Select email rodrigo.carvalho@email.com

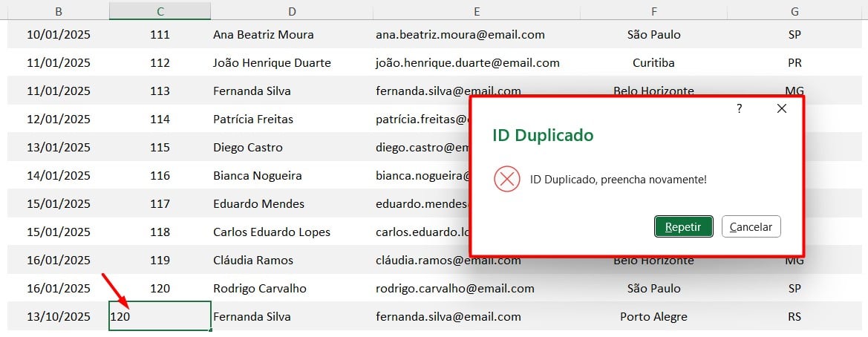point(477,288)
